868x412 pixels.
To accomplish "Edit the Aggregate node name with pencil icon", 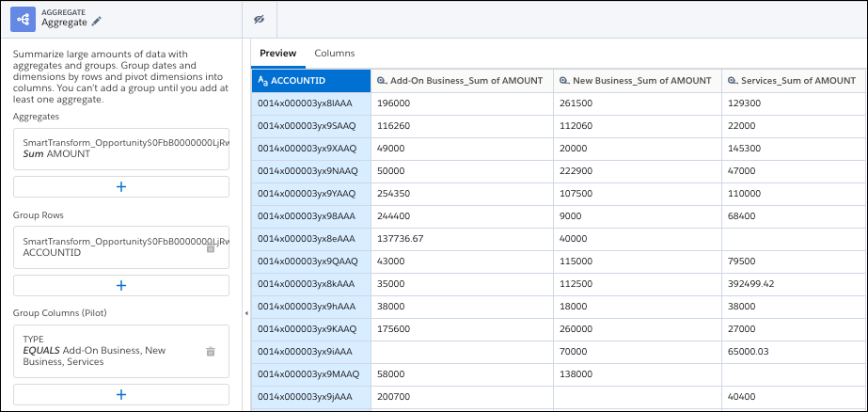I will [97, 22].
